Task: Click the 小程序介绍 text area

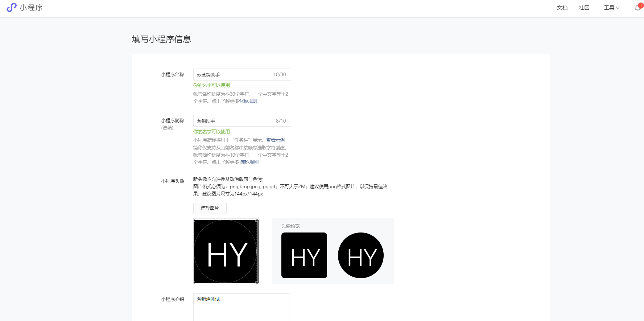Action: (241, 307)
